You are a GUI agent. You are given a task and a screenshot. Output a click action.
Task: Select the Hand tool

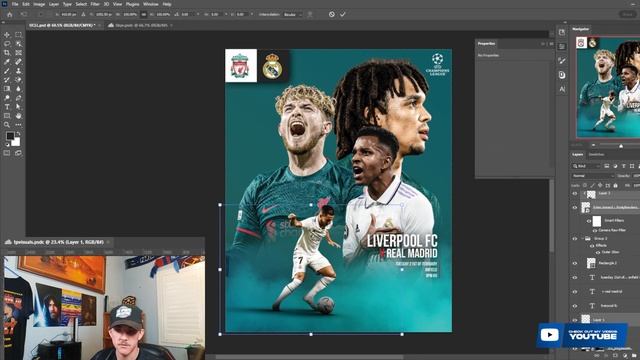coord(18,116)
